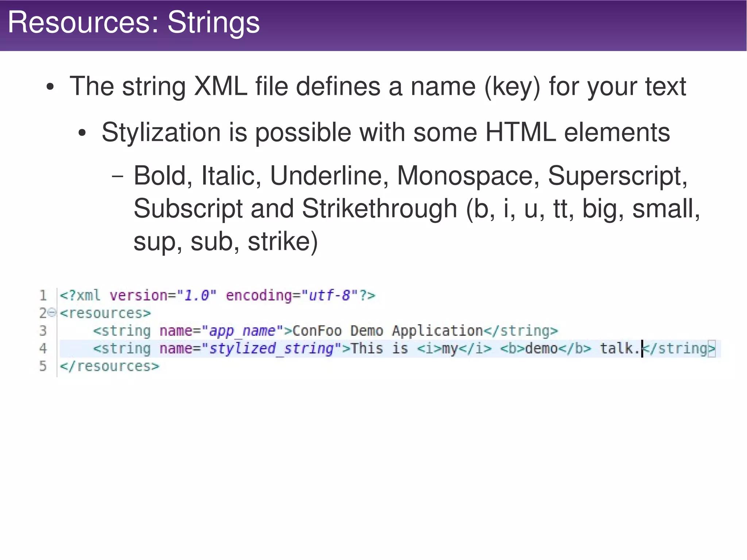747x560 pixels.
Task: Collapse the resources fold marker on line 2
Action: (x=52, y=313)
